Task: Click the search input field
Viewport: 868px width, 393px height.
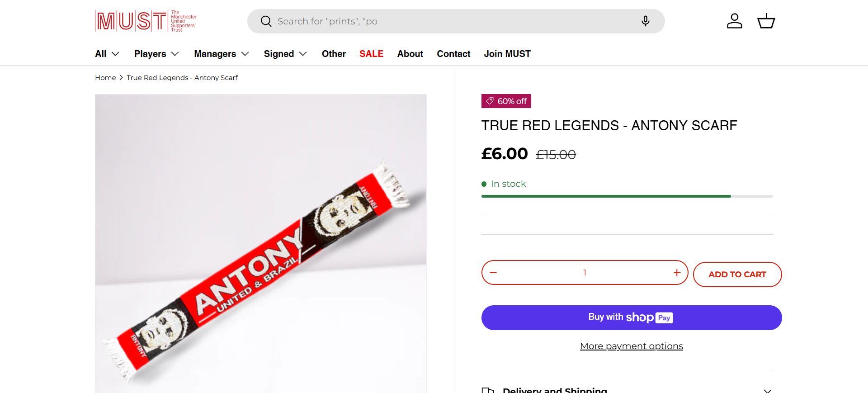Action: point(452,21)
